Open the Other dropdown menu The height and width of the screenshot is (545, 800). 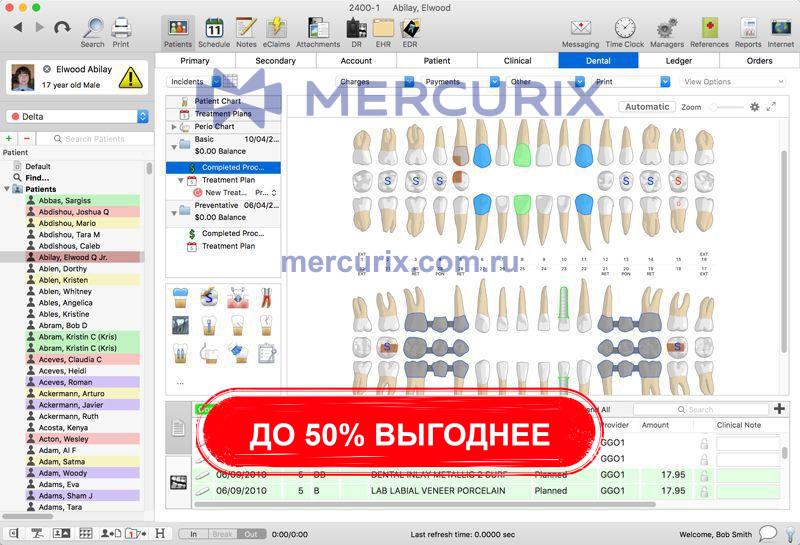pyautogui.click(x=545, y=82)
